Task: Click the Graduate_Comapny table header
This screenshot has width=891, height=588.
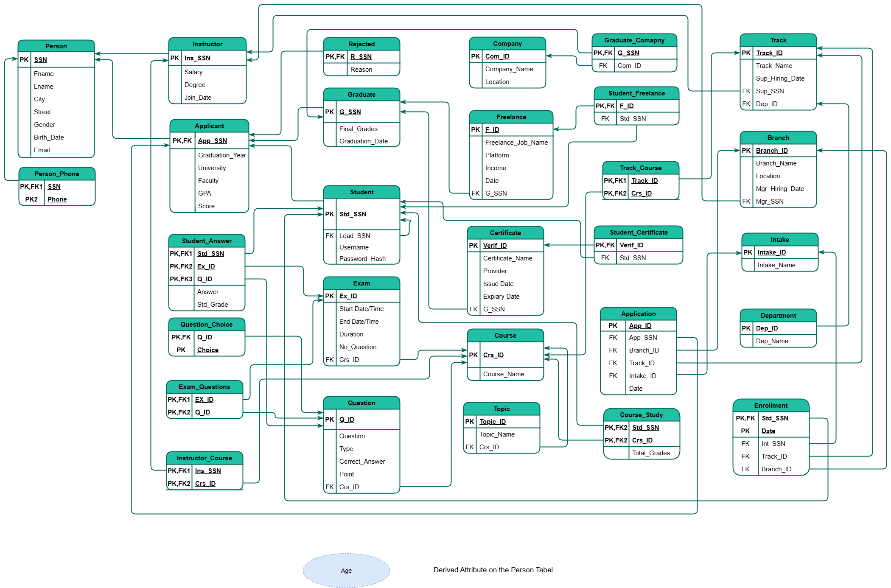Action: (x=634, y=40)
